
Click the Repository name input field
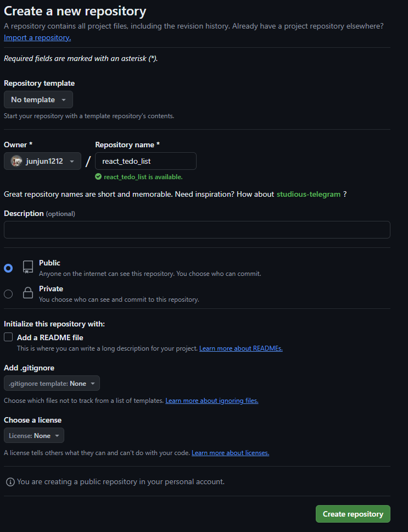[x=146, y=161]
